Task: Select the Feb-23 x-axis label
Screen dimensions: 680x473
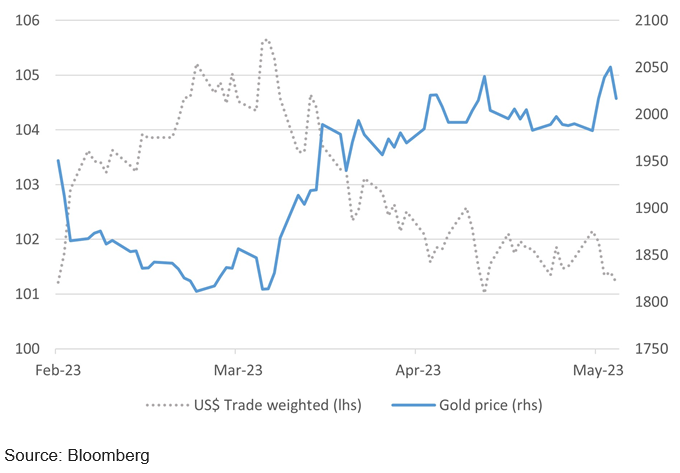Action: point(58,369)
